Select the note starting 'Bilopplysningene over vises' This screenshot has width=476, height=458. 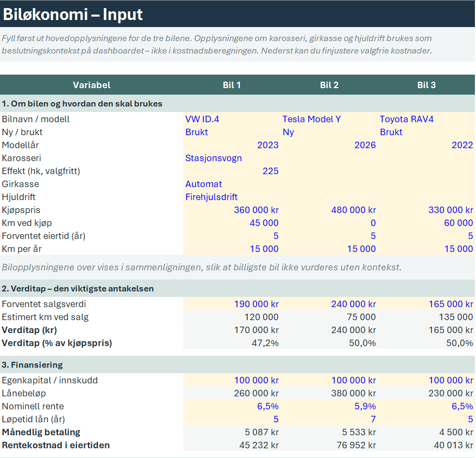pos(202,267)
